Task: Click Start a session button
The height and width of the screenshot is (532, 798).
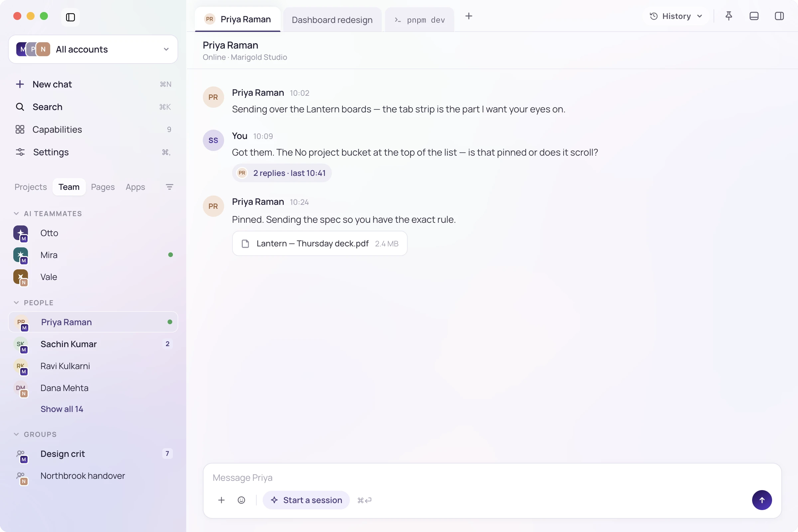Action: [306, 500]
